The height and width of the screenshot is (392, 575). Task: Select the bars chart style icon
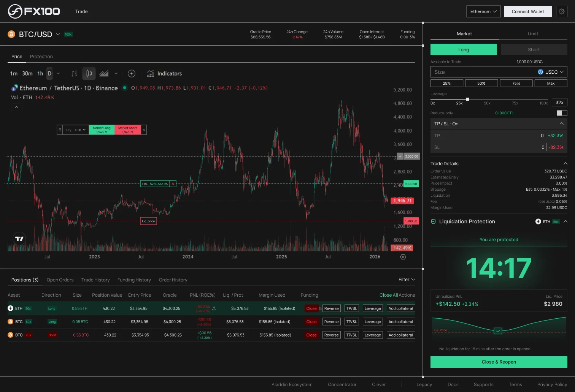tap(74, 73)
